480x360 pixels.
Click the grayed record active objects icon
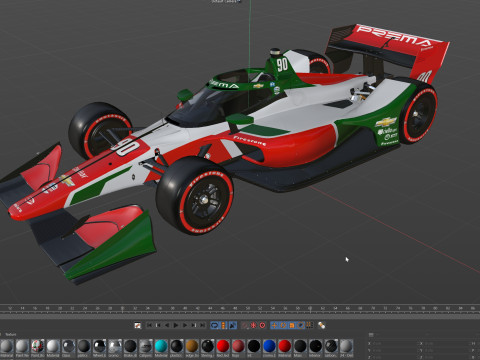[x=245, y=325]
